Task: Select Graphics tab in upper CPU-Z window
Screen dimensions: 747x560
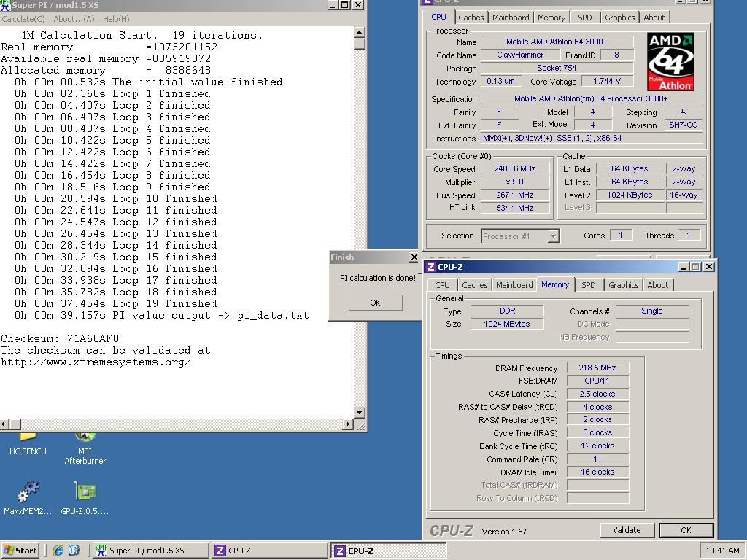Action: (619, 17)
